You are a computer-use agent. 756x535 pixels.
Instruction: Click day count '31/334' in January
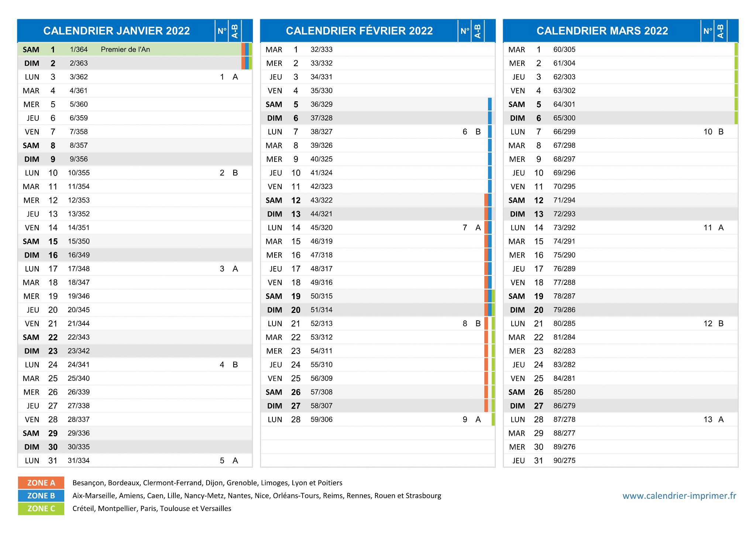[x=79, y=460]
